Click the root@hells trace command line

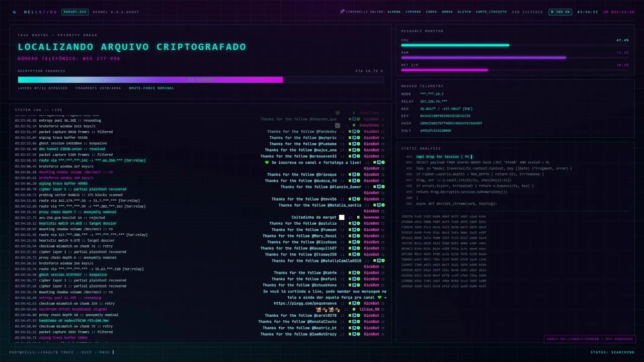tap(62, 352)
